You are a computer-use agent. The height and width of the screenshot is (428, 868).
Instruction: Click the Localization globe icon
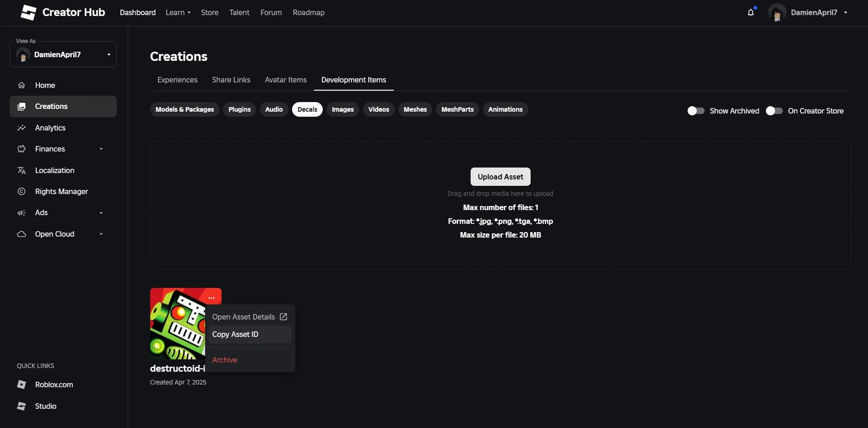[x=22, y=170]
